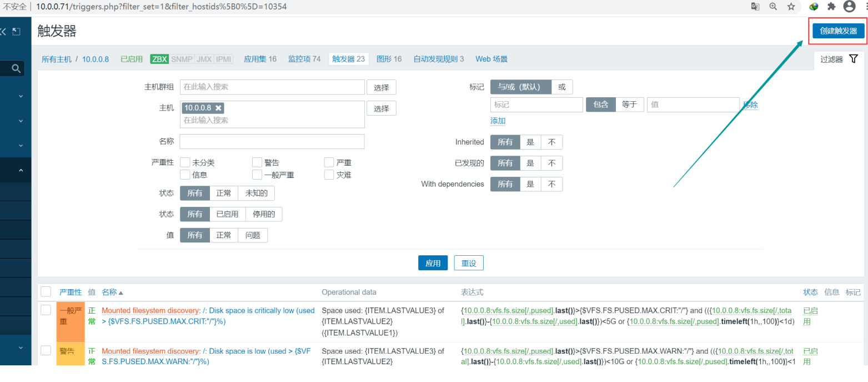Choose 等于 tag operator
The image size is (868, 382).
point(630,105)
